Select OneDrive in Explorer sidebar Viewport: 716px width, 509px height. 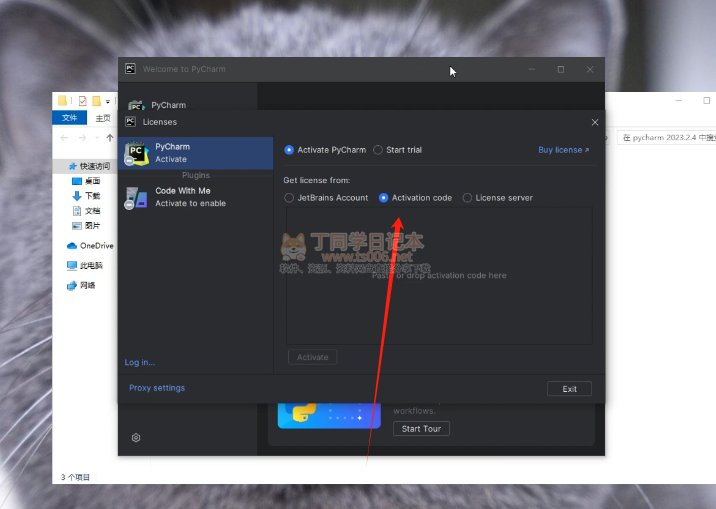click(x=90, y=246)
